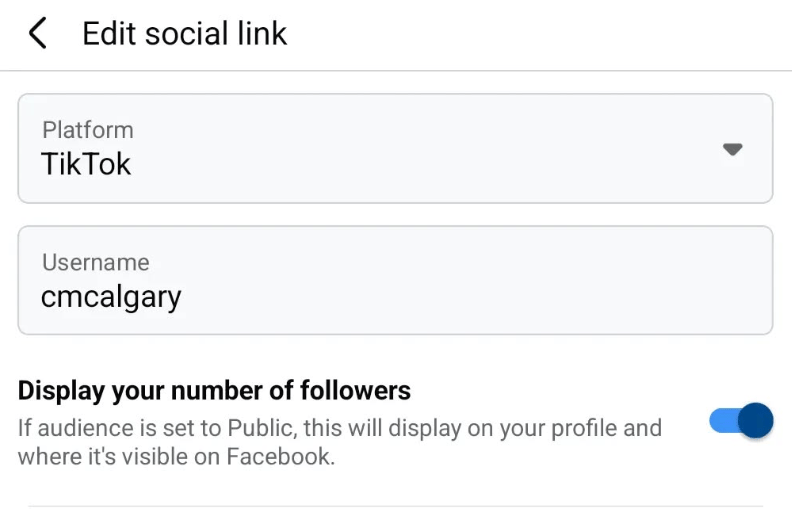Click the follower audience description text
Viewport: 792px width, 522px height.
[340, 442]
